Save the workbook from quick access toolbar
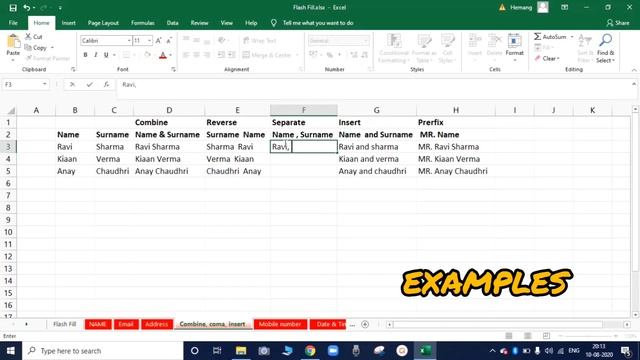 click(x=13, y=7)
